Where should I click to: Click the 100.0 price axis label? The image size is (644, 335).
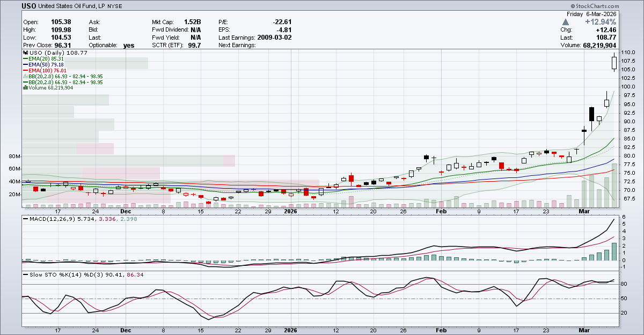point(629,87)
